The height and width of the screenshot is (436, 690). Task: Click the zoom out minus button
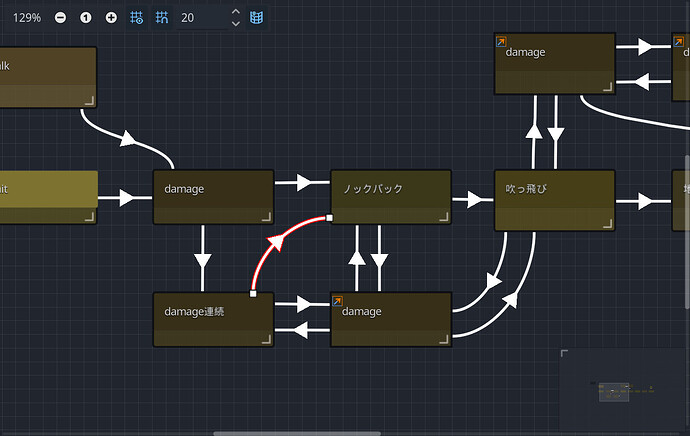[61, 18]
